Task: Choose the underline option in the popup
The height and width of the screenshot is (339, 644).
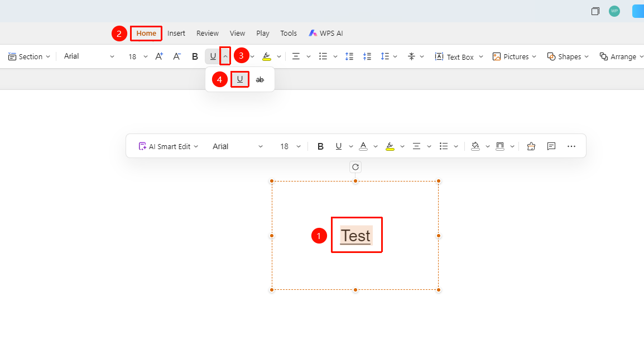Action: click(240, 79)
